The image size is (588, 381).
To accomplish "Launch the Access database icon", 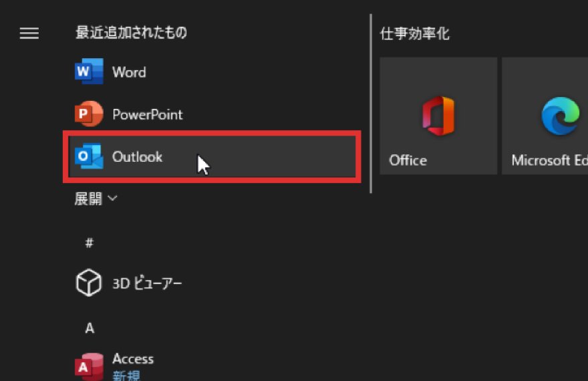I will (x=89, y=367).
